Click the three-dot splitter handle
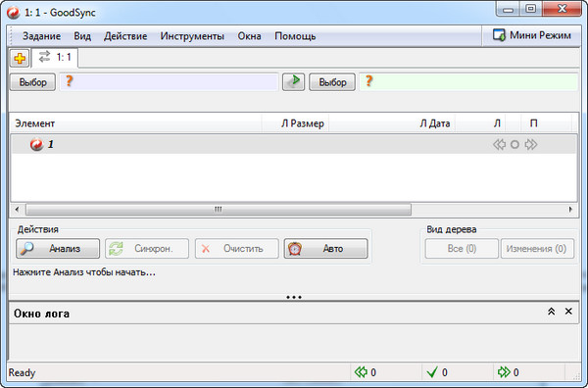Image resolution: width=588 pixels, height=388 pixels. 294,297
